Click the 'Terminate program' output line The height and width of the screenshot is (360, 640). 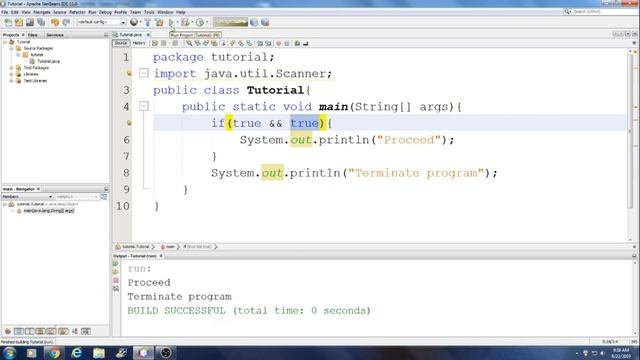179,297
